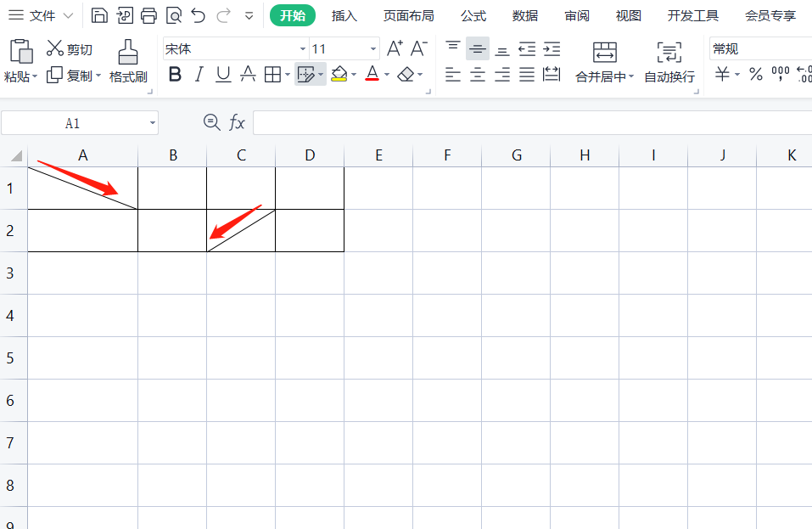This screenshot has width=812, height=529.
Task: Click the Save icon
Action: (x=99, y=15)
